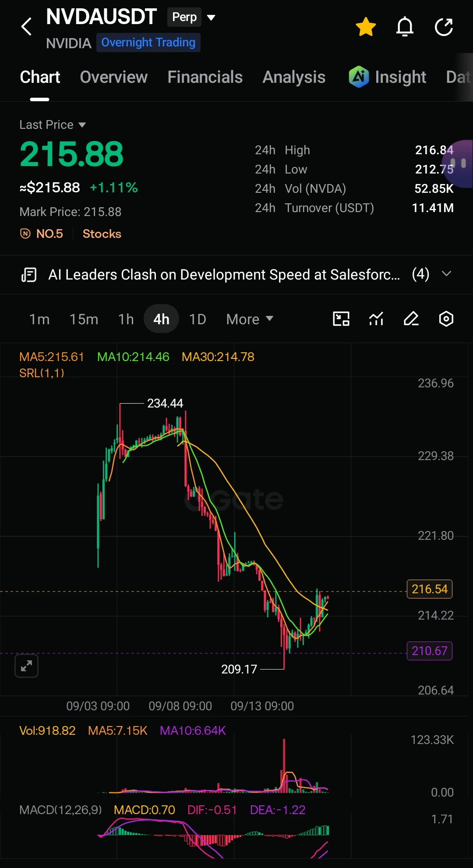The width and height of the screenshot is (473, 868).
Task: Select the 1D timeframe
Action: tap(198, 319)
